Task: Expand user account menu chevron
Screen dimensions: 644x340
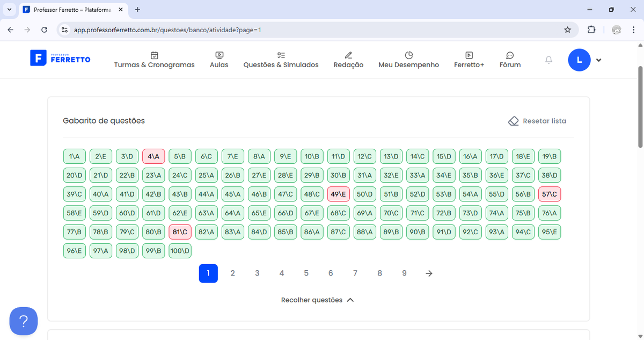Action: [x=599, y=60]
